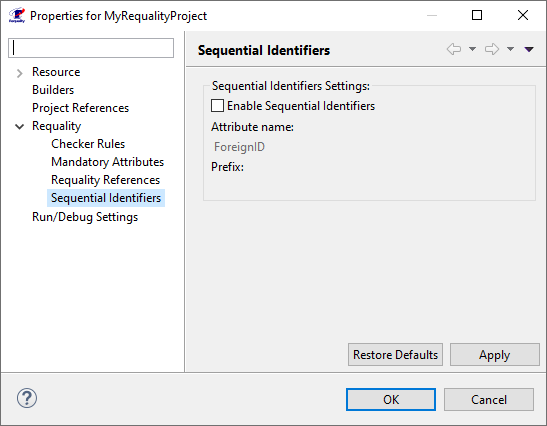Select the Requality category
This screenshot has height=426, width=547.
(57, 126)
